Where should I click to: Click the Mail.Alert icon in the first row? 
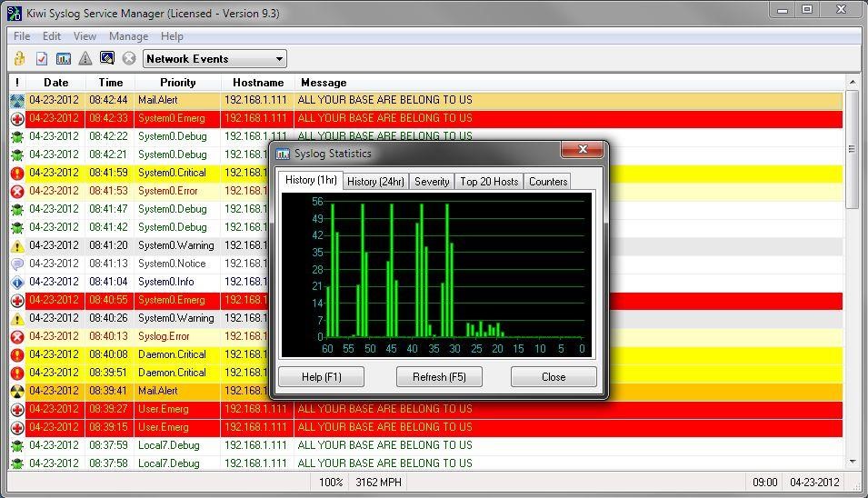[x=16, y=100]
